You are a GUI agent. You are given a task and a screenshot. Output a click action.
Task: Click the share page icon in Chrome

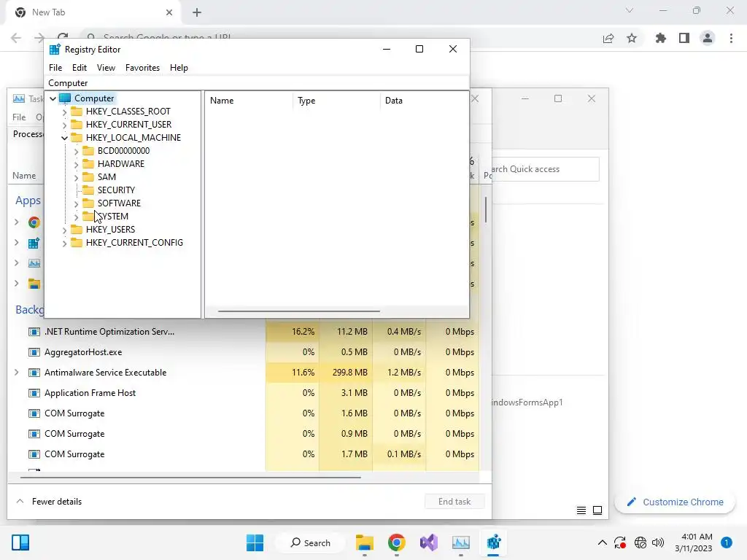(608, 38)
